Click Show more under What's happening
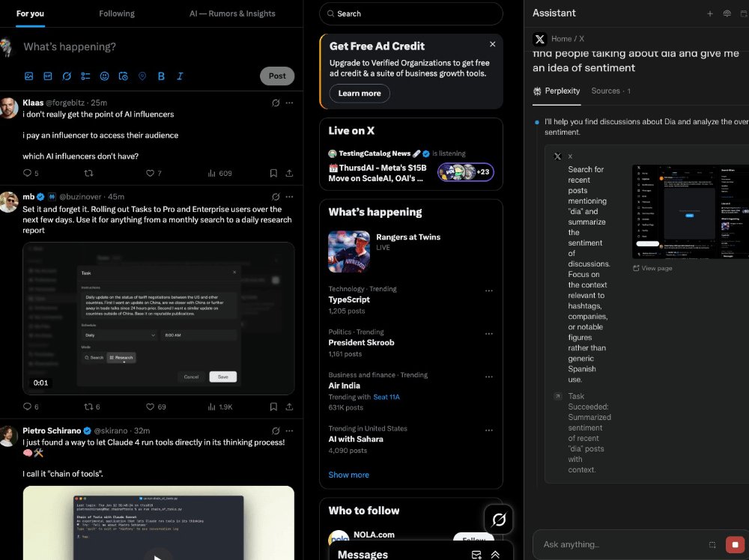 tap(349, 475)
